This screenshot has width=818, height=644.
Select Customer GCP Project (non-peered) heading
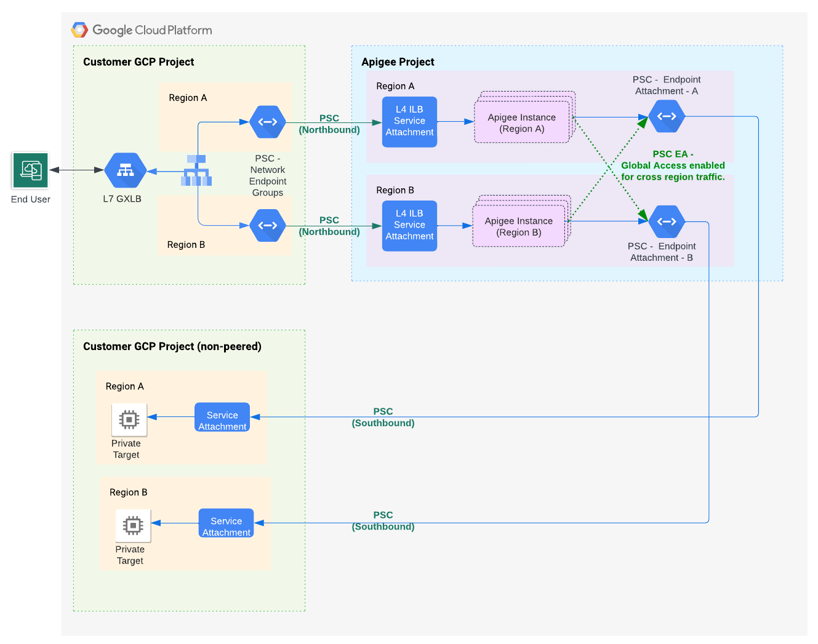172,347
